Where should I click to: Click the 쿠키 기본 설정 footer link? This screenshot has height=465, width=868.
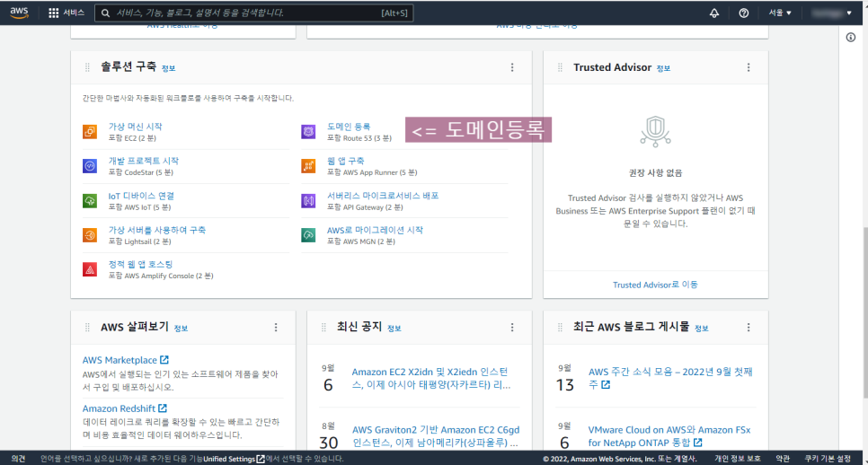[828, 459]
